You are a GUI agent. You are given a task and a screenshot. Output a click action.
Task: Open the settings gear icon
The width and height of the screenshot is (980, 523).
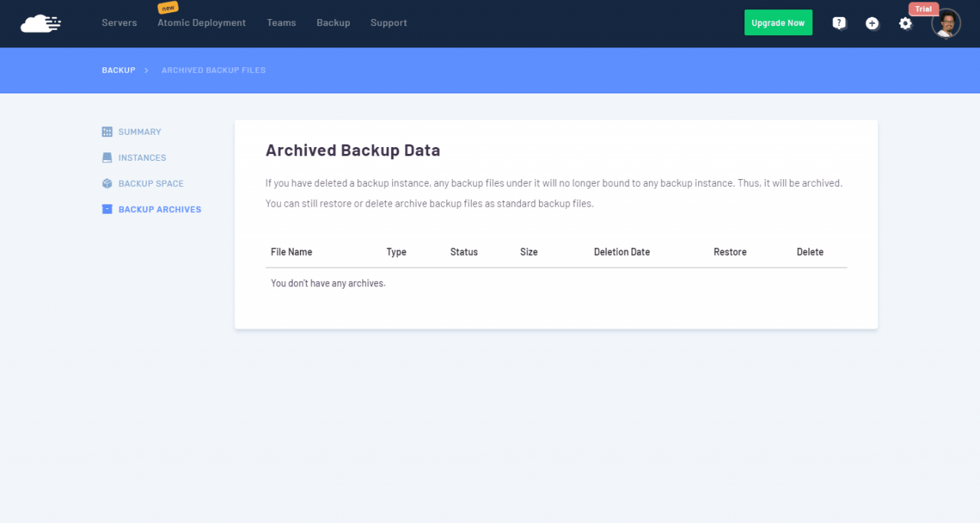pyautogui.click(x=906, y=24)
